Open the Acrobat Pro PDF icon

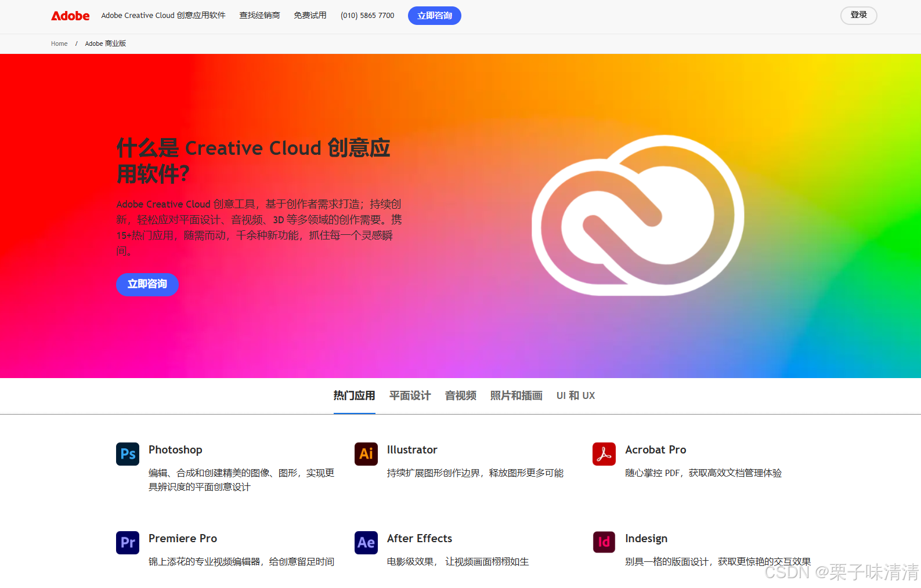click(x=604, y=454)
